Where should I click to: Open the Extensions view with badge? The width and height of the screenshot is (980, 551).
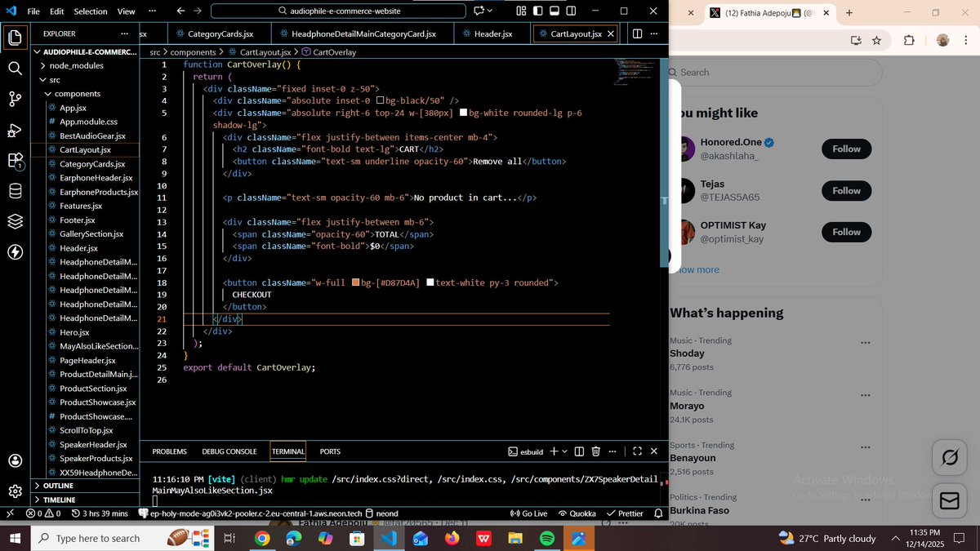click(x=15, y=161)
